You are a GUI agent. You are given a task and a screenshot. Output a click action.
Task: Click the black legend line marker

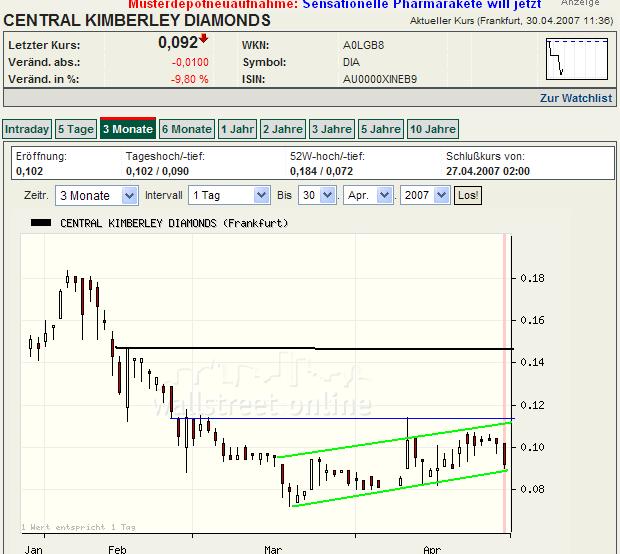43,223
